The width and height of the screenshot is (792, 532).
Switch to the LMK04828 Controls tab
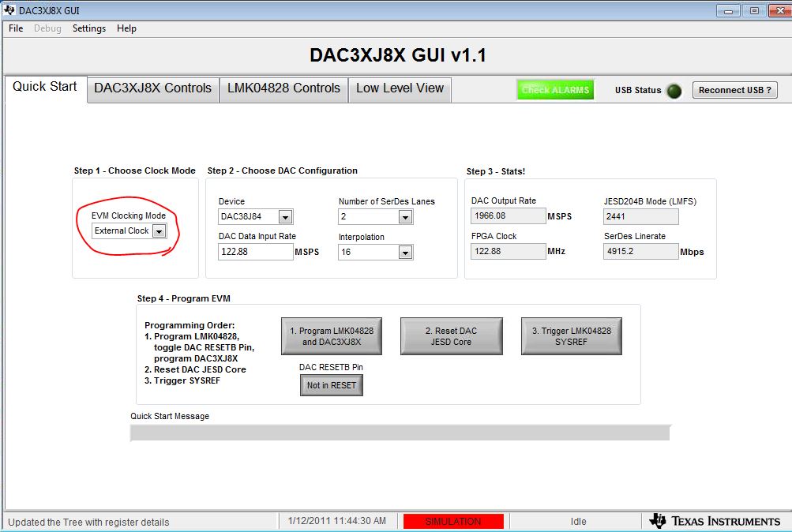tap(283, 88)
